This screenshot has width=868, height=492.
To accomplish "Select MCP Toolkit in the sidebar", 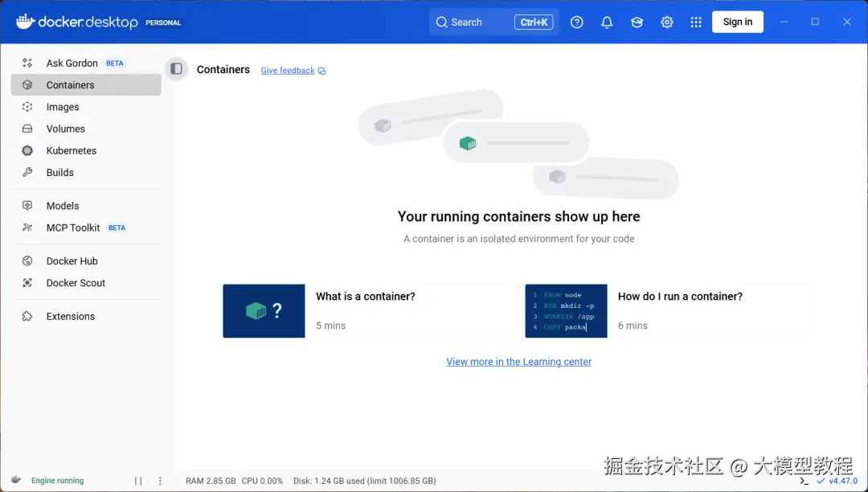I will pyautogui.click(x=86, y=228).
